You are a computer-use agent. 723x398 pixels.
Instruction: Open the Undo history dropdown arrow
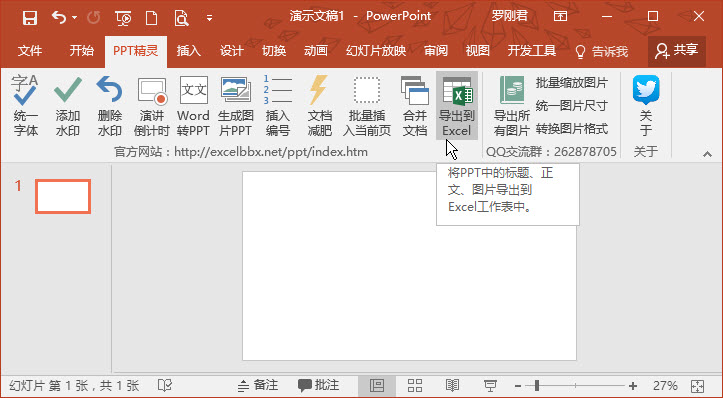pyautogui.click(x=74, y=18)
